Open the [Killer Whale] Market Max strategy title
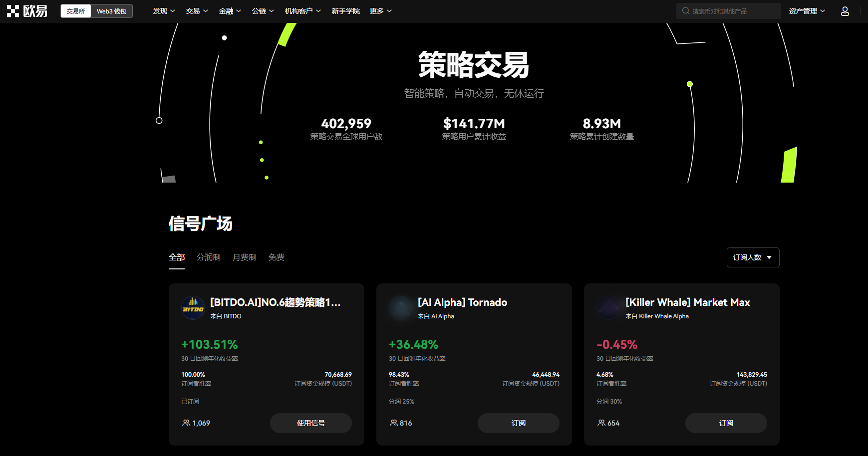The image size is (868, 456). [x=687, y=302]
